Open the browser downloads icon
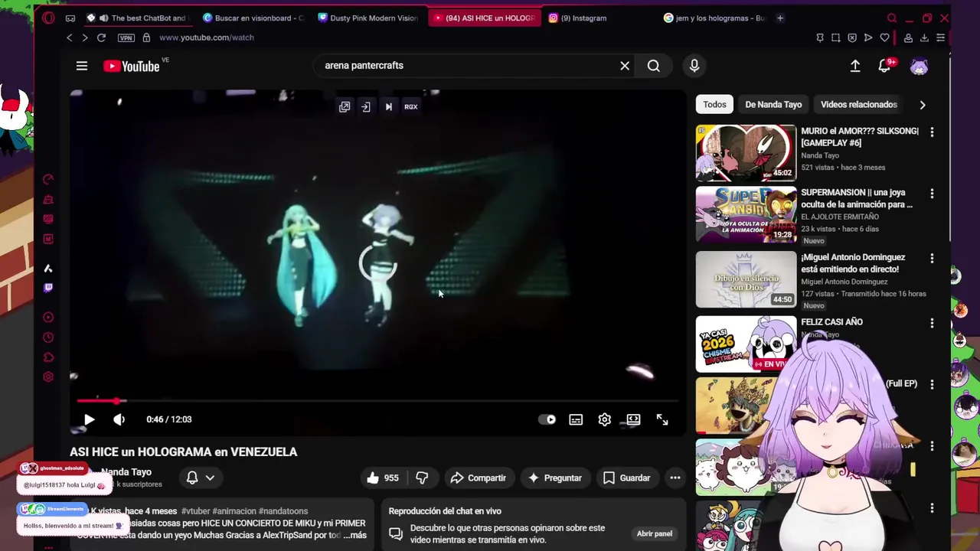The height and width of the screenshot is (551, 980). coord(924,37)
